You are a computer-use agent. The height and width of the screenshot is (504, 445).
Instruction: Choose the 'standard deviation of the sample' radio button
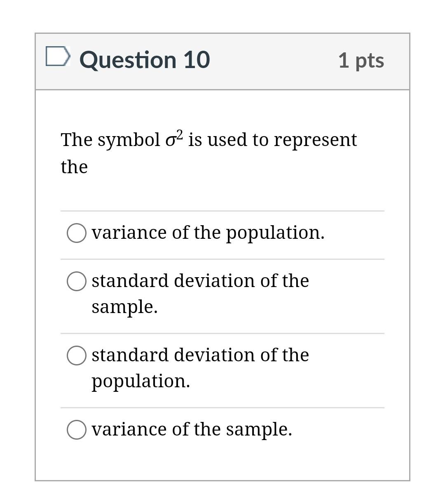pyautogui.click(x=77, y=281)
